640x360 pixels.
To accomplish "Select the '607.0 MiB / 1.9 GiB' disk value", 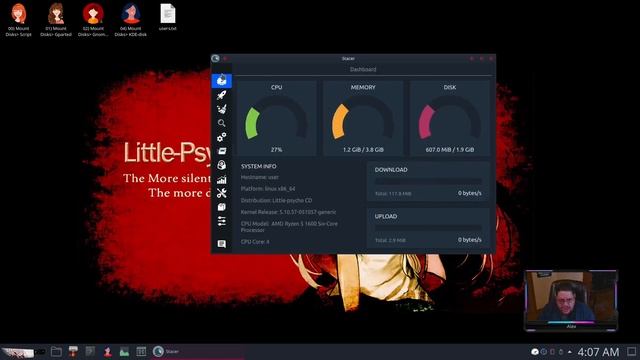I will 449,150.
